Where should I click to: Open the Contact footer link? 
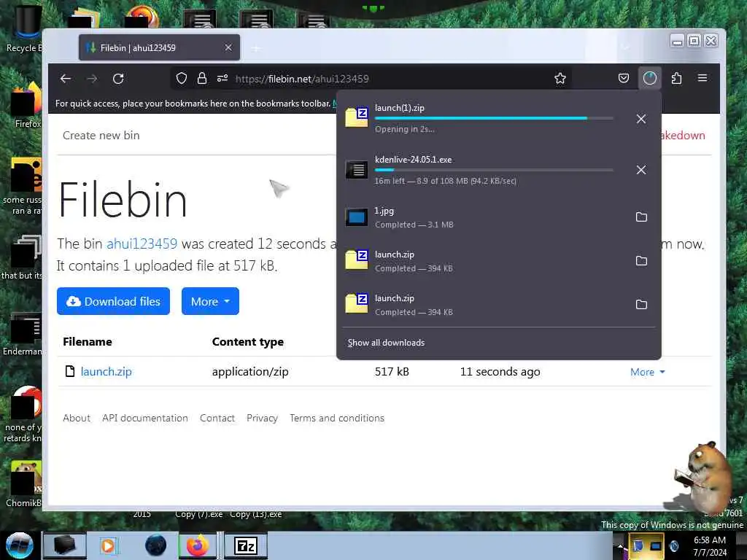pos(217,418)
